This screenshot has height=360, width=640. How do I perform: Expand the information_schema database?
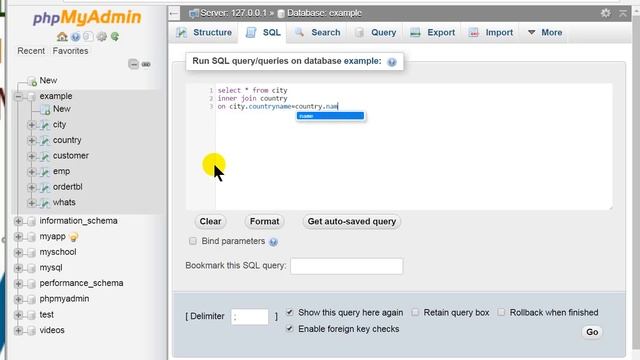(x=18, y=221)
